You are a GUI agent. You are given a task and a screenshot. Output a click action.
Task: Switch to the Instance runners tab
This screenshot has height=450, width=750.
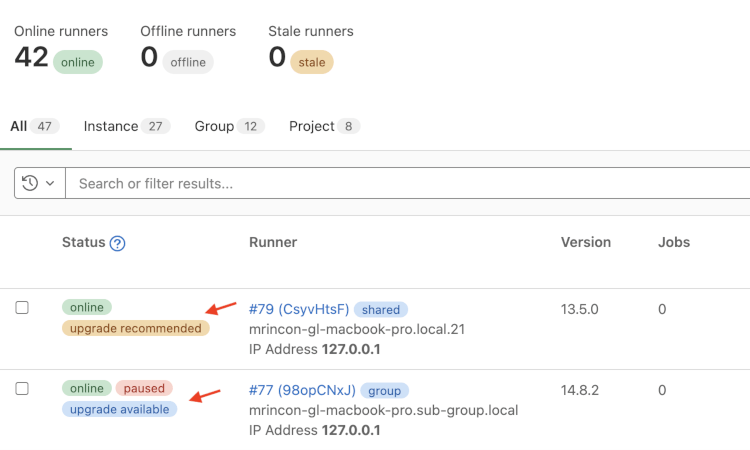coord(126,126)
